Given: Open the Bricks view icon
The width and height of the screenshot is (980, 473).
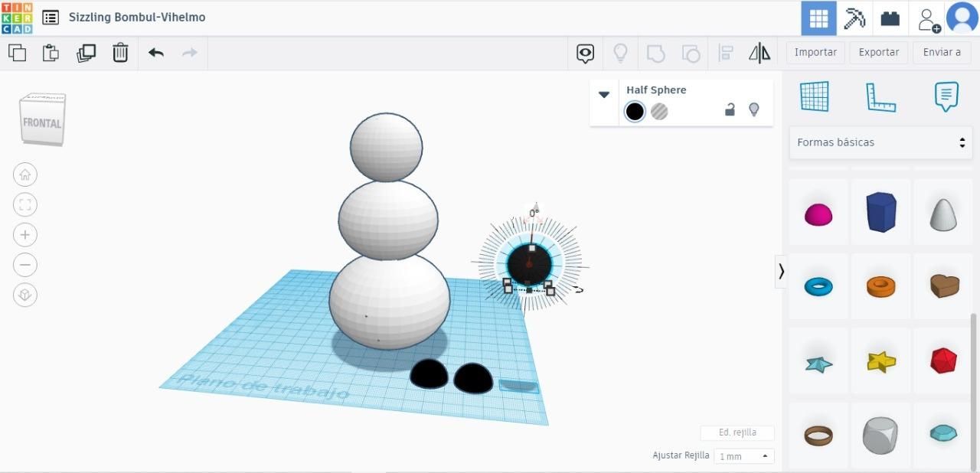Looking at the screenshot, I should click(890, 18).
